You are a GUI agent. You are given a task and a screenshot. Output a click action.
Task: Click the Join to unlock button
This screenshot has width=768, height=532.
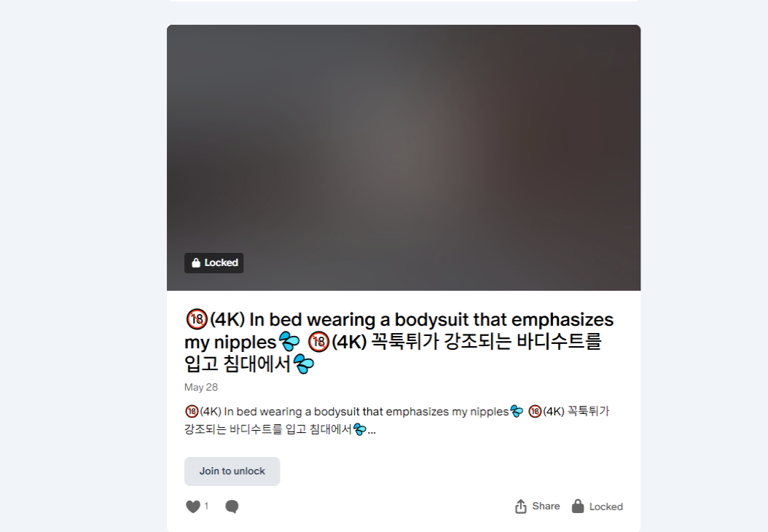pos(232,472)
